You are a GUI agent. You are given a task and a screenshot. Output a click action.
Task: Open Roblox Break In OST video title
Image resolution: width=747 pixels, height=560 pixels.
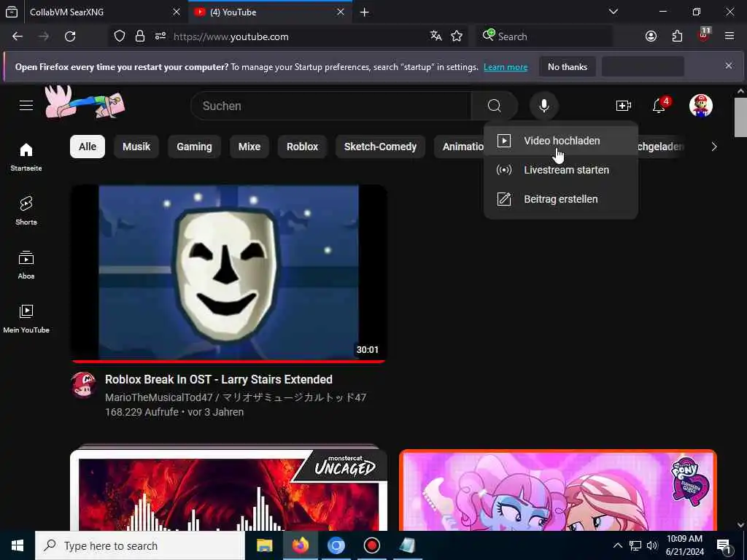tap(219, 379)
